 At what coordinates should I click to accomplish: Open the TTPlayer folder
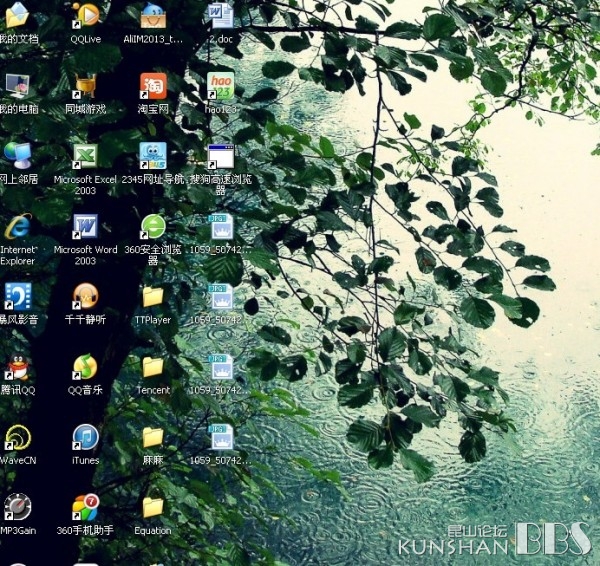click(x=153, y=297)
